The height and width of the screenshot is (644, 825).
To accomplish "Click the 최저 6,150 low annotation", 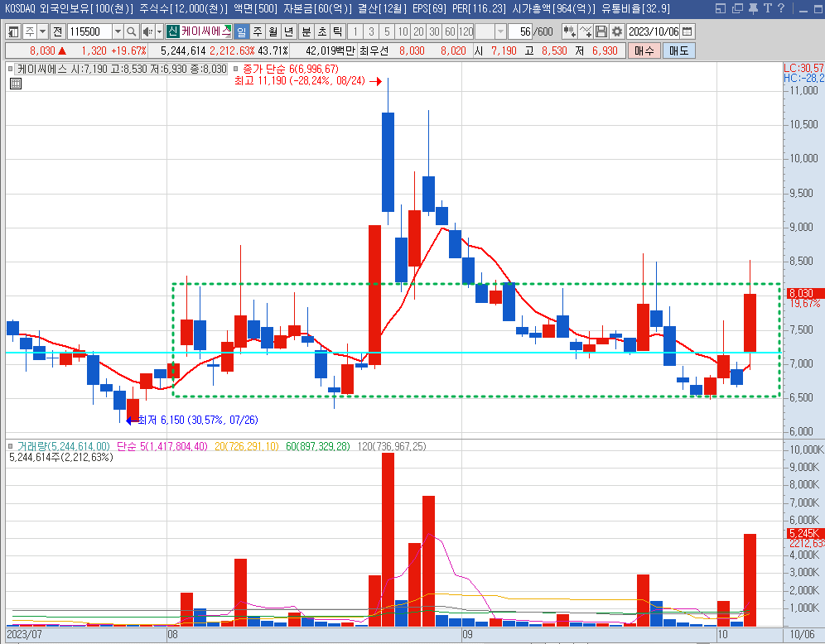I will point(198,420).
